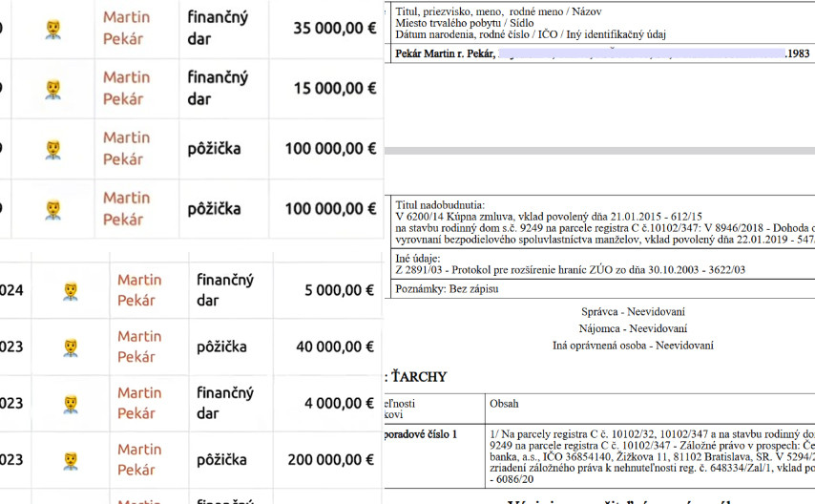Click the finančný dar cell in the 35 000,00 € row
This screenshot has height=504, width=815.
coord(212,29)
